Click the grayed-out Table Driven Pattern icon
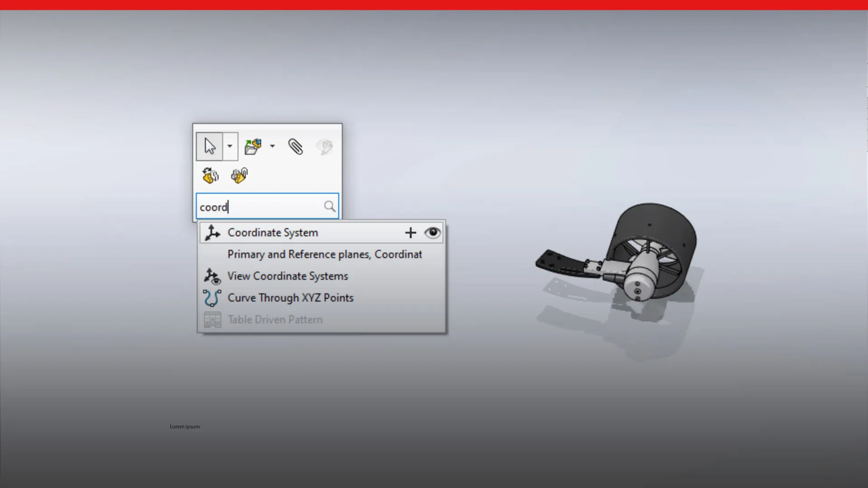The width and height of the screenshot is (868, 488). (x=212, y=319)
